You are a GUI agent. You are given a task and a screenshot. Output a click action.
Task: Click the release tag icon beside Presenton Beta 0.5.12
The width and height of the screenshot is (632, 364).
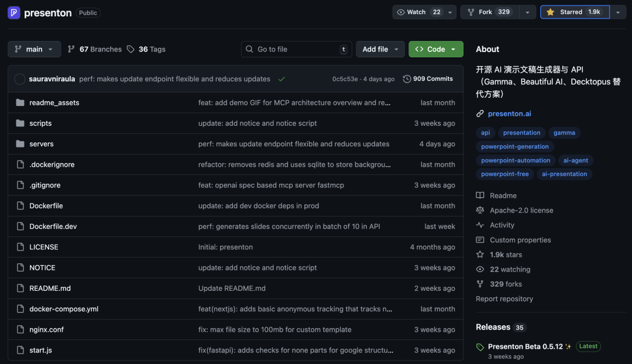(480, 346)
